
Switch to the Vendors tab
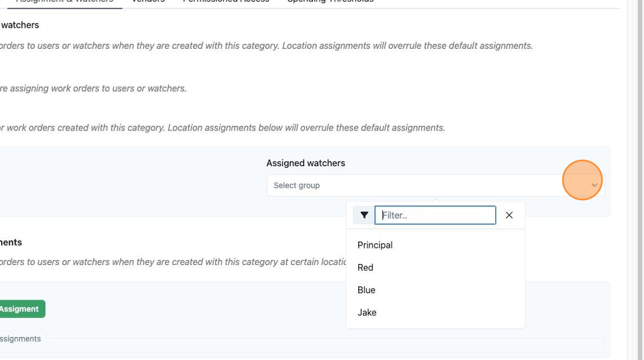(148, 2)
